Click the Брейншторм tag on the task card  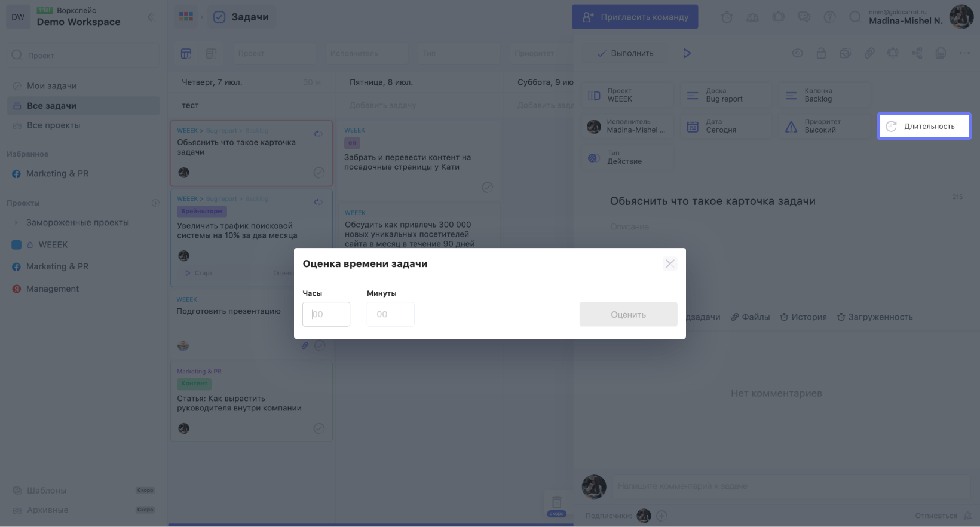coord(202,212)
